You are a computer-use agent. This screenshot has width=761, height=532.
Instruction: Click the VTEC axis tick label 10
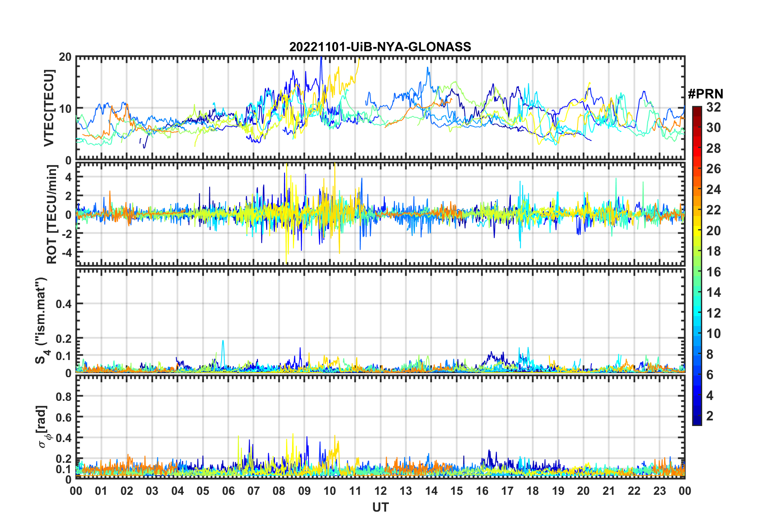coord(65,108)
